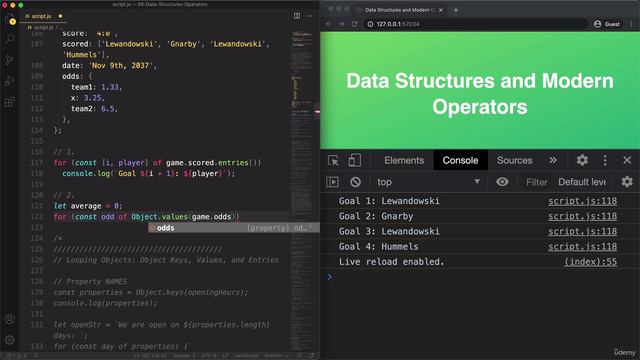This screenshot has width=640, height=360.
Task: Click the 'Goal 4: Hummels' console message
Action: point(378,247)
